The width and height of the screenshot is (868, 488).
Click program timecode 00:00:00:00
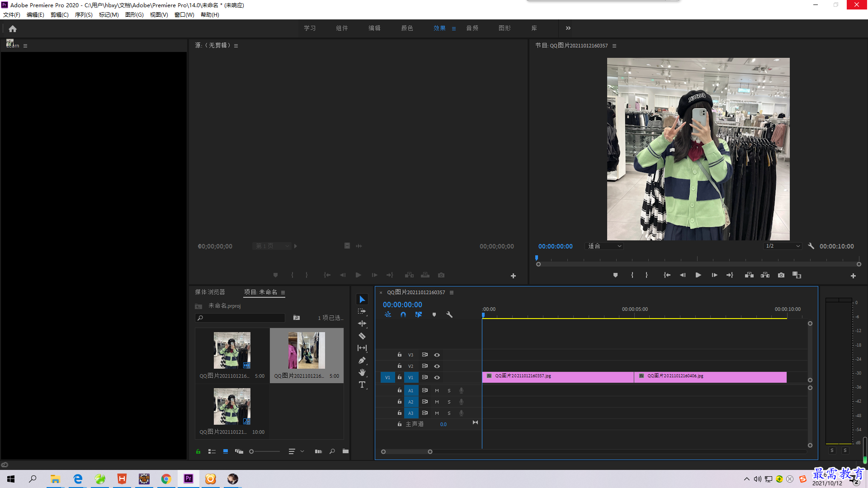(555, 246)
